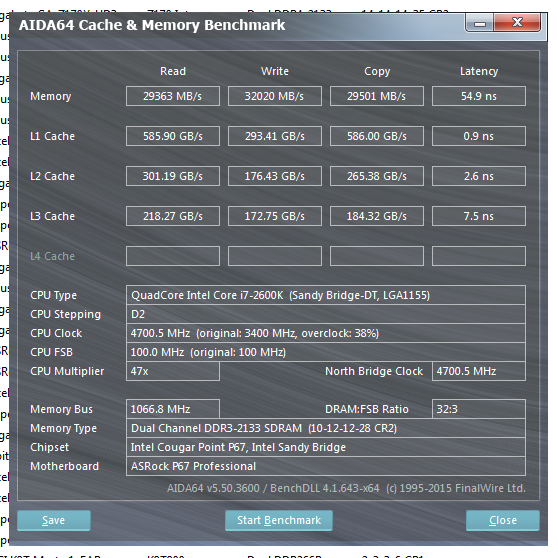Click the Close button at bottom right
Viewport: 558px width, 558px height.
pos(502,520)
